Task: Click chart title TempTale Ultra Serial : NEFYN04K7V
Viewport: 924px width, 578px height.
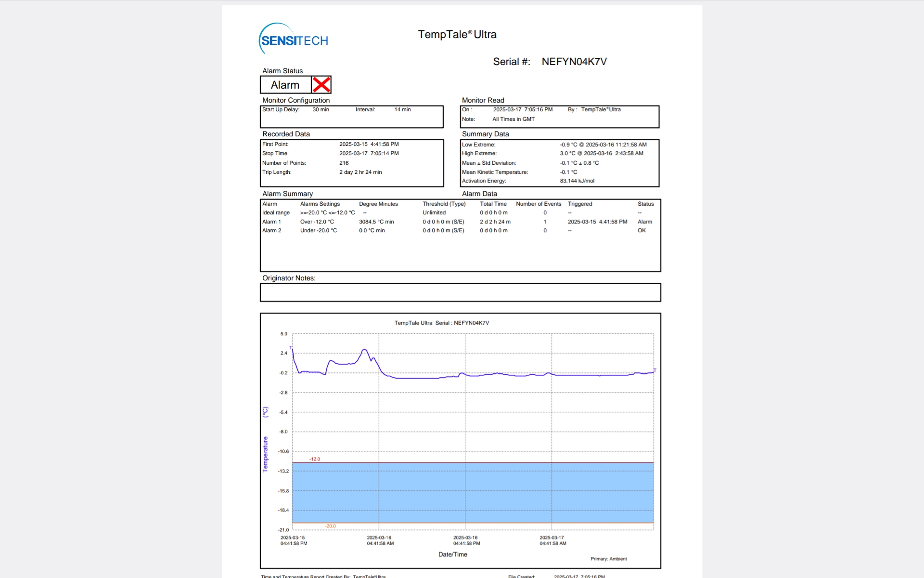Action: (x=442, y=323)
